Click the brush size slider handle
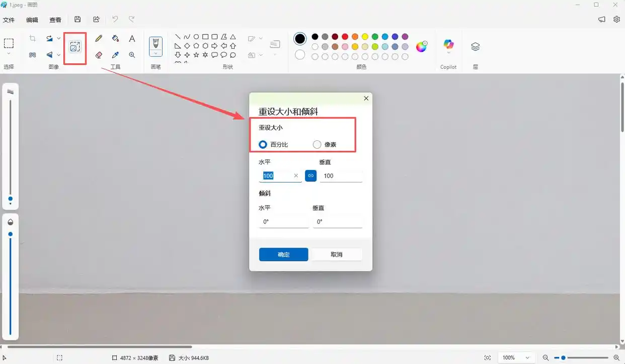Image resolution: width=625 pixels, height=364 pixels. [10, 199]
